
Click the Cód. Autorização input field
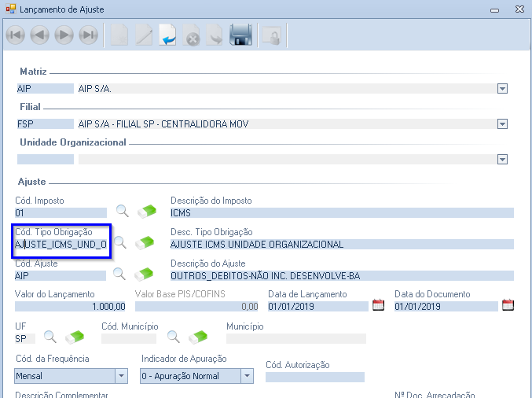click(x=314, y=377)
